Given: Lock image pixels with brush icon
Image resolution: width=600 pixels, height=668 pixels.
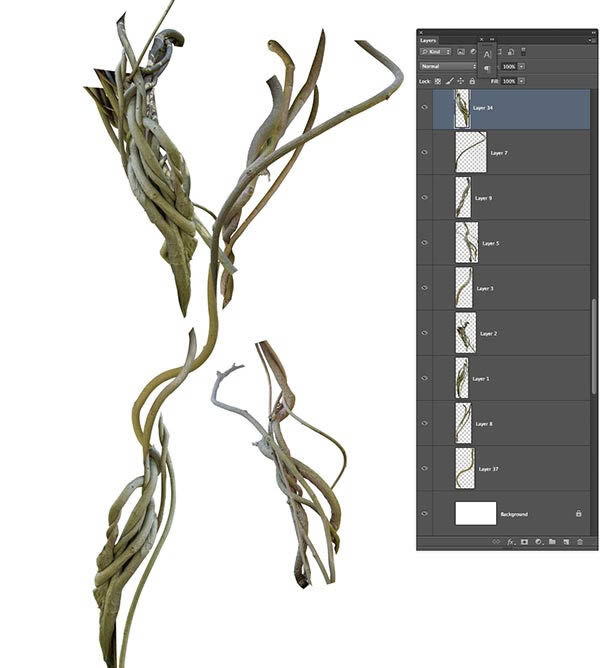Looking at the screenshot, I should point(449,81).
